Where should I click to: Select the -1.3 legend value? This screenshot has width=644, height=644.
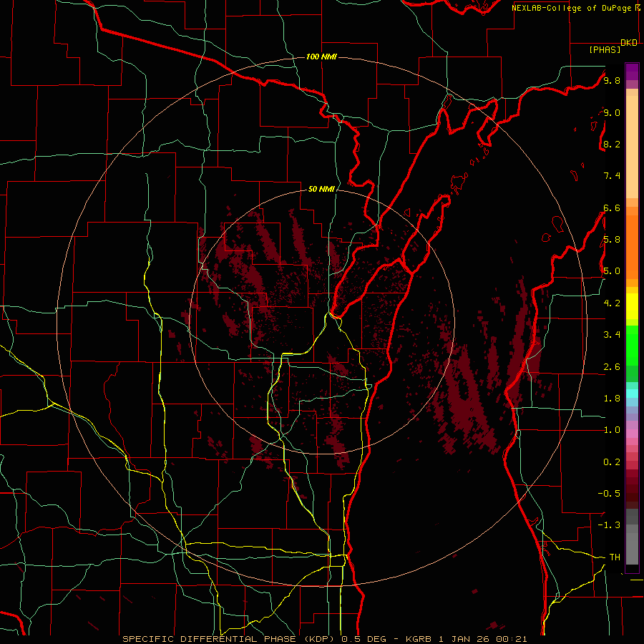point(609,525)
